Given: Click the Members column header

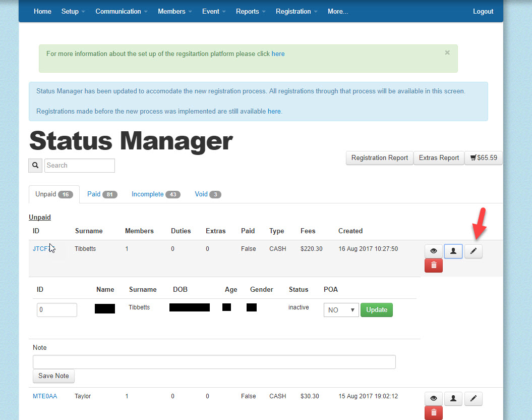Looking at the screenshot, I should pos(139,231).
